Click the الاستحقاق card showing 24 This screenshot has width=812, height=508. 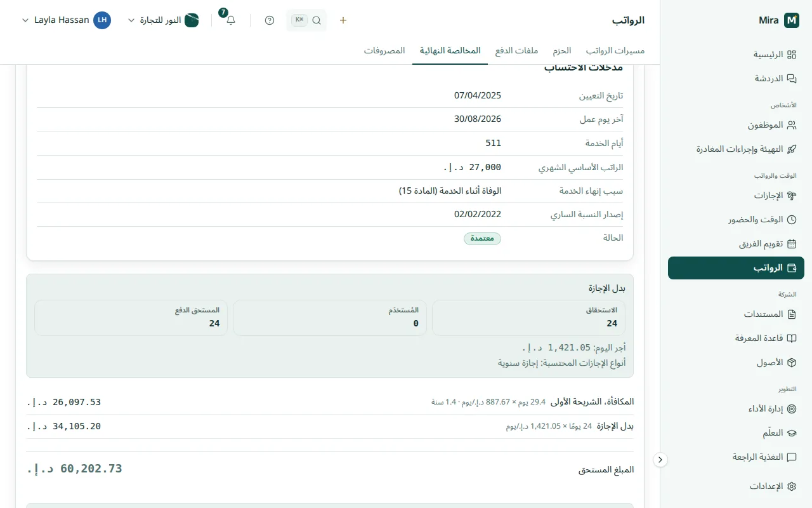pos(528,317)
